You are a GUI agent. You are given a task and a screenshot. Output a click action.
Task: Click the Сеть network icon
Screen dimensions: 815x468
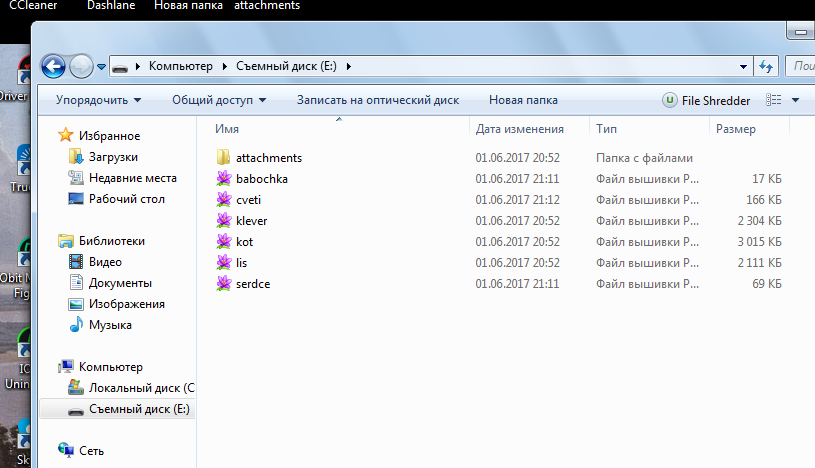[65, 450]
